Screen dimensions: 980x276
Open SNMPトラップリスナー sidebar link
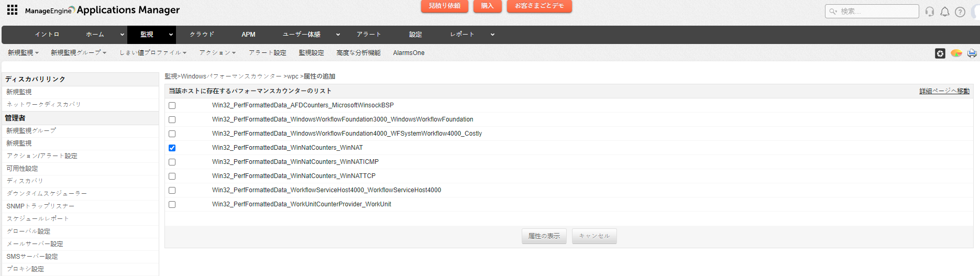[x=40, y=206]
